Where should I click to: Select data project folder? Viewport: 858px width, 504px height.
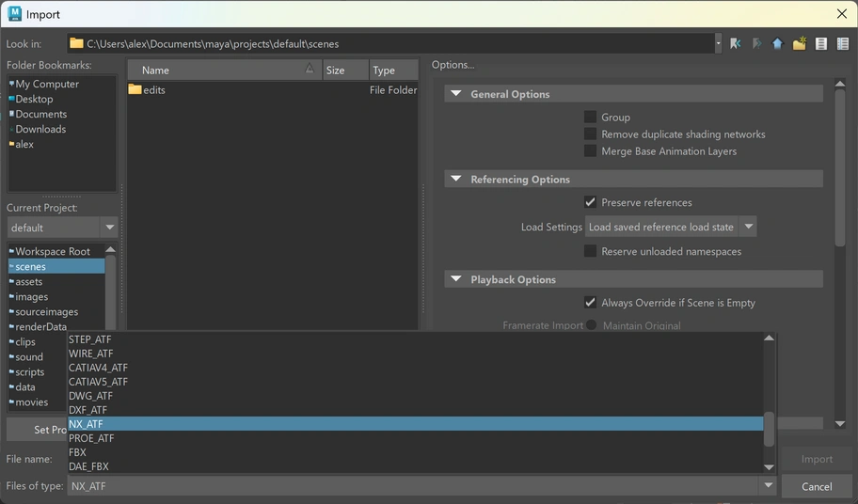coord(25,386)
